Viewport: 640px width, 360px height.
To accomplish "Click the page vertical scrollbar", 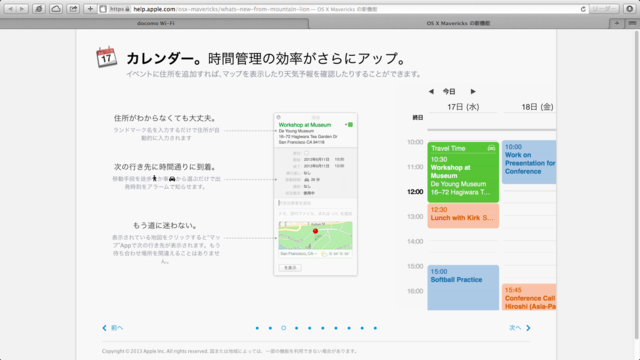I will (x=637, y=186).
